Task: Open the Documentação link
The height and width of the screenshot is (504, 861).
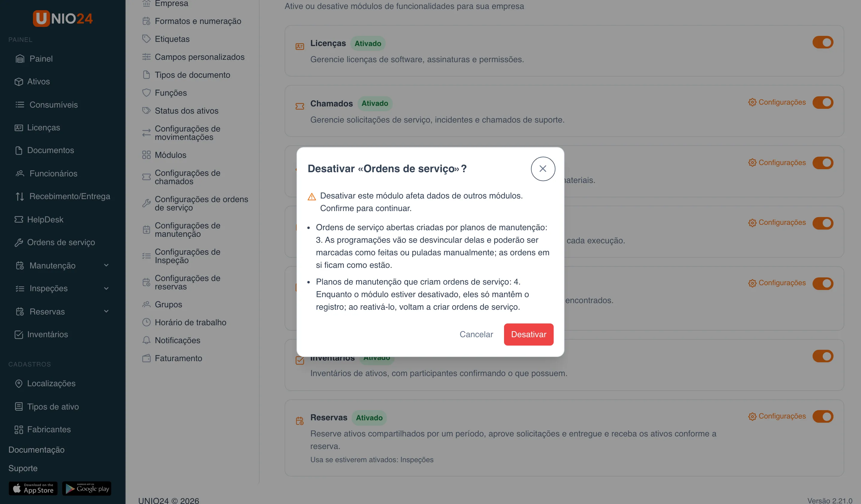Action: point(36,450)
